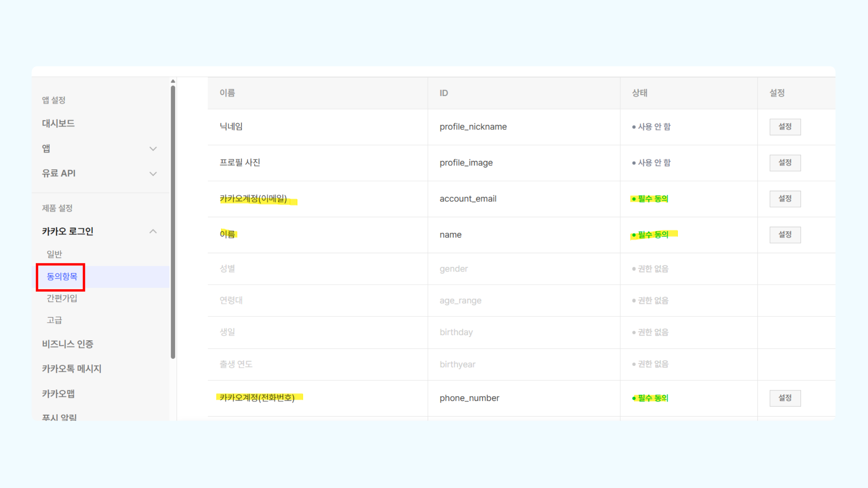The width and height of the screenshot is (868, 488).
Task: Click 필수 동의 status in phone_number row
Action: click(x=650, y=398)
